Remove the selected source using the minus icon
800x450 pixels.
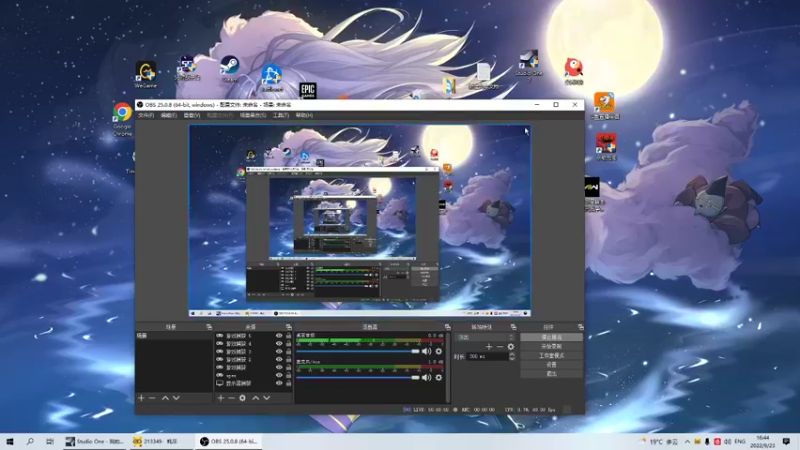pyautogui.click(x=231, y=398)
